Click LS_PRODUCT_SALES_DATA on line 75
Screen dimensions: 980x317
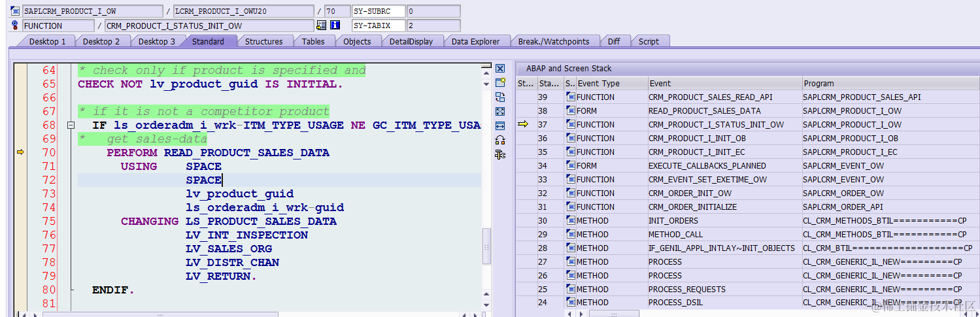(x=262, y=222)
